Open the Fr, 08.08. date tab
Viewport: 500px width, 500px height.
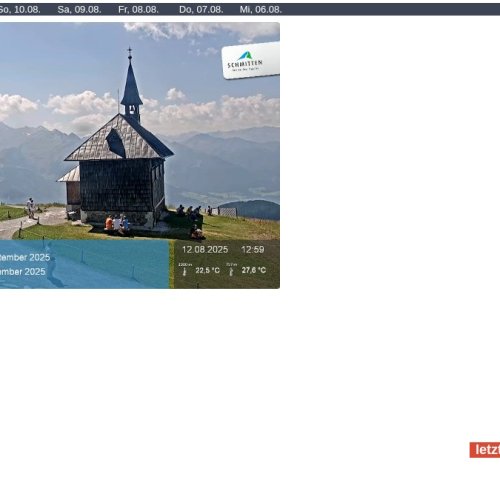tap(138, 10)
